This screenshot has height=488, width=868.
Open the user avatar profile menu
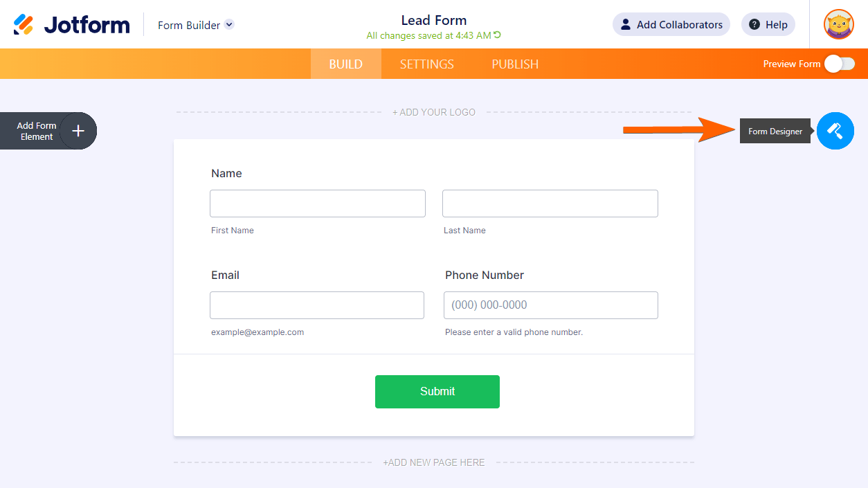(838, 25)
